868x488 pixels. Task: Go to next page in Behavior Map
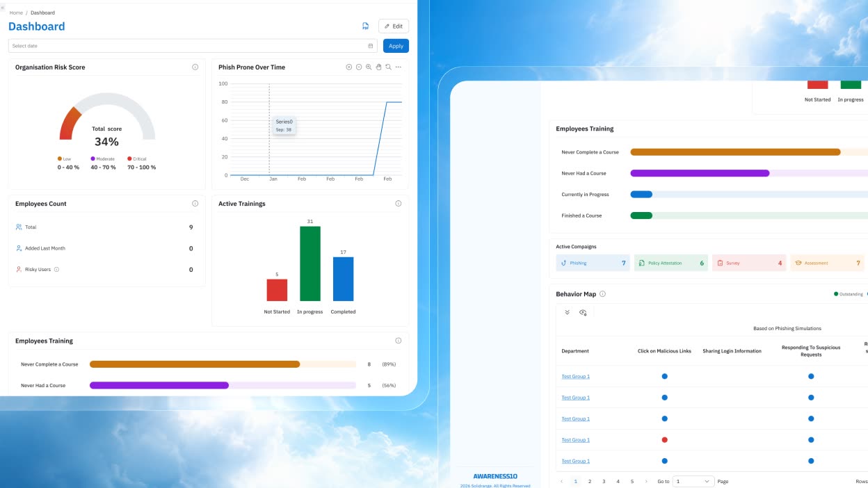[646, 481]
